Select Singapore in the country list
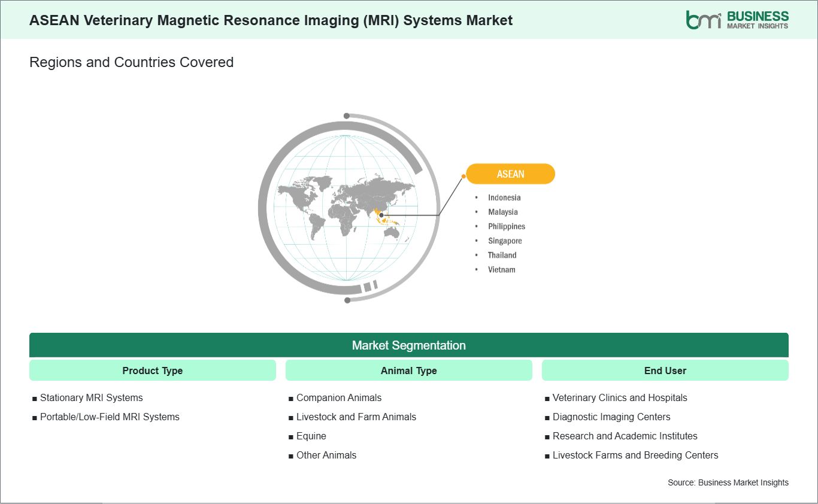This screenshot has height=504, width=818. [x=505, y=241]
